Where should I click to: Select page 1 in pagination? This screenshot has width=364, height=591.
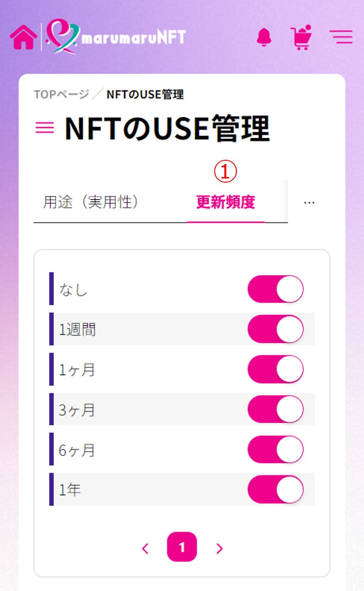pos(182,547)
